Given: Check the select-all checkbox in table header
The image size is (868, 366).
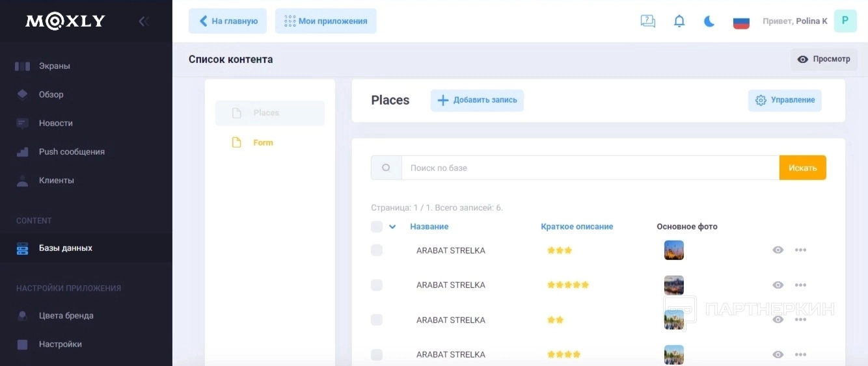Looking at the screenshot, I should tap(377, 227).
